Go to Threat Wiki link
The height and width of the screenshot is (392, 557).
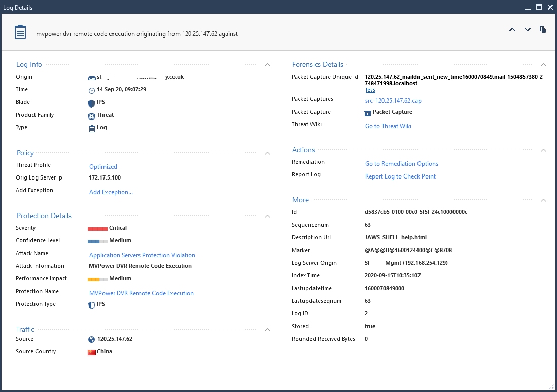388,126
